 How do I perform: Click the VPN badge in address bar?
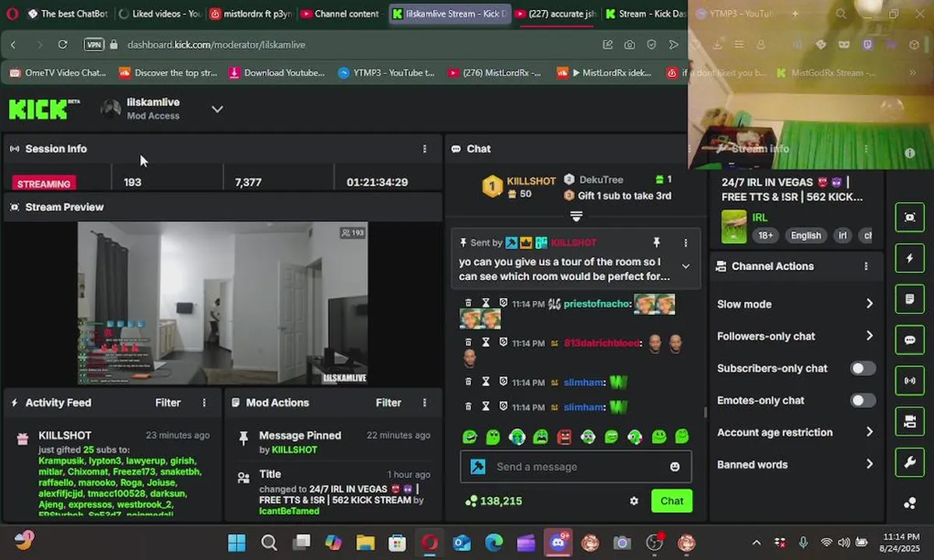coord(93,45)
